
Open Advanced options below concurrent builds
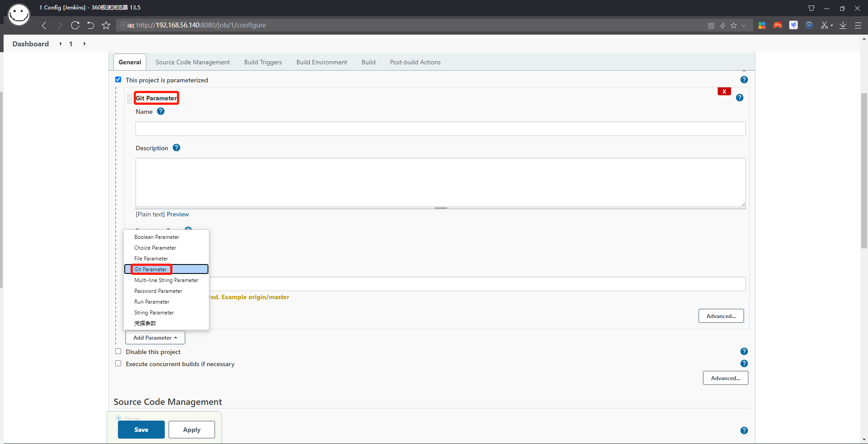[726, 378]
